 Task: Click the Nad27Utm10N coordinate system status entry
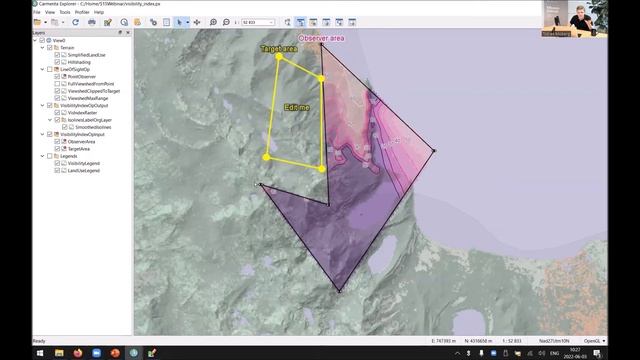(x=554, y=341)
